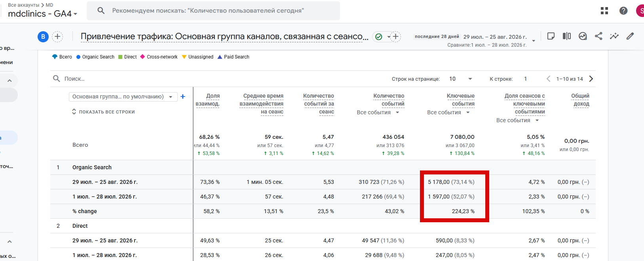Open Все события dropdown under Ключевые события
Viewport: 644px width, 261px height.
tap(448, 112)
